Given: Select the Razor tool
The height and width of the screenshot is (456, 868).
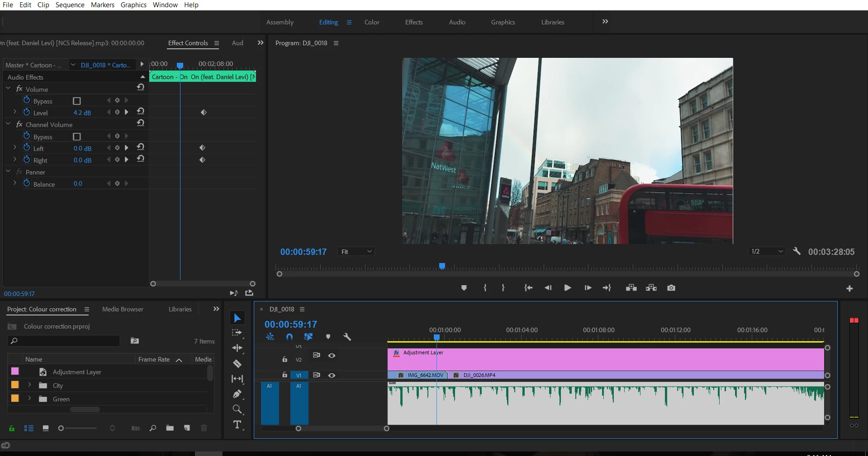Looking at the screenshot, I should 237,363.
